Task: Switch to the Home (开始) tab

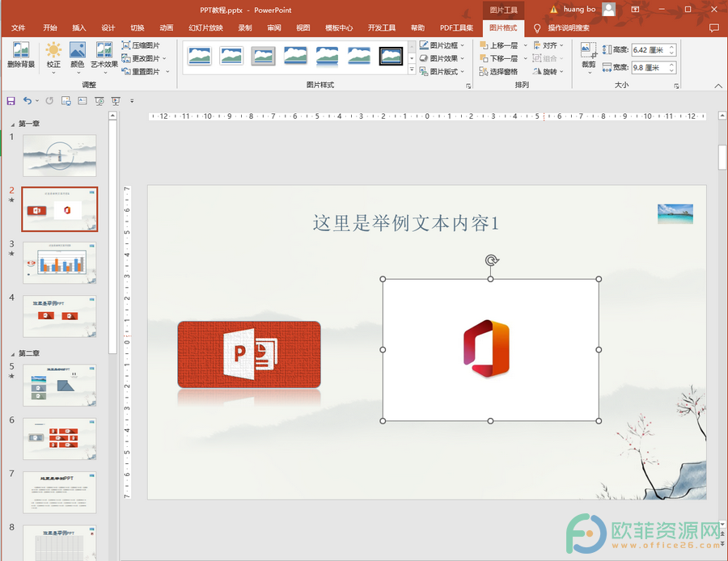Action: click(49, 27)
